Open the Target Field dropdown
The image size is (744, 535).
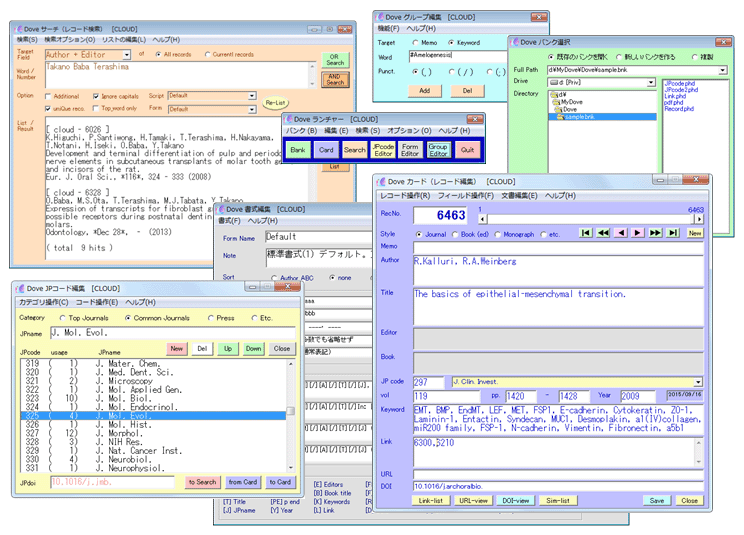[x=125, y=54]
